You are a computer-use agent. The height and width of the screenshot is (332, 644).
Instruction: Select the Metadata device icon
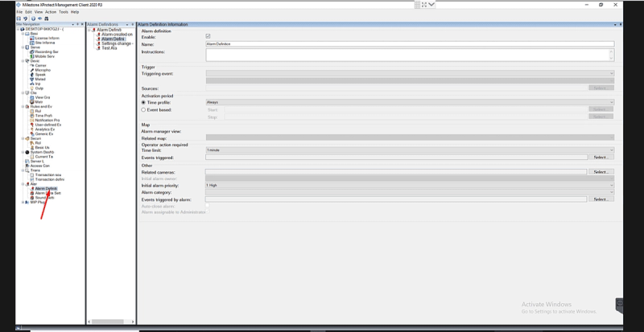click(x=32, y=80)
